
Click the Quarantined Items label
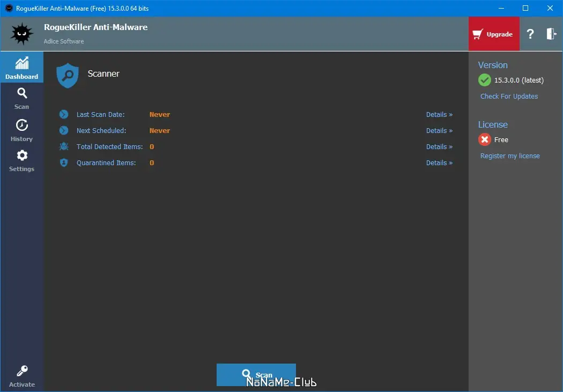pos(106,162)
